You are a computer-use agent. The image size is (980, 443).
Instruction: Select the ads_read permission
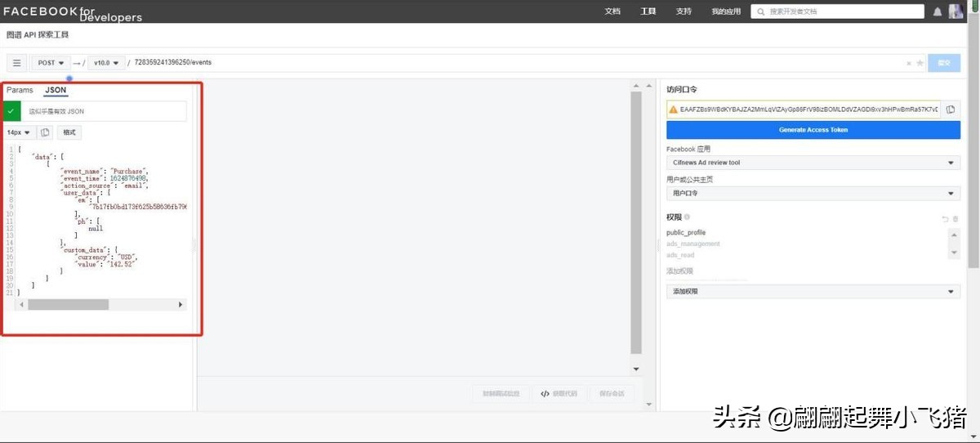click(x=680, y=255)
